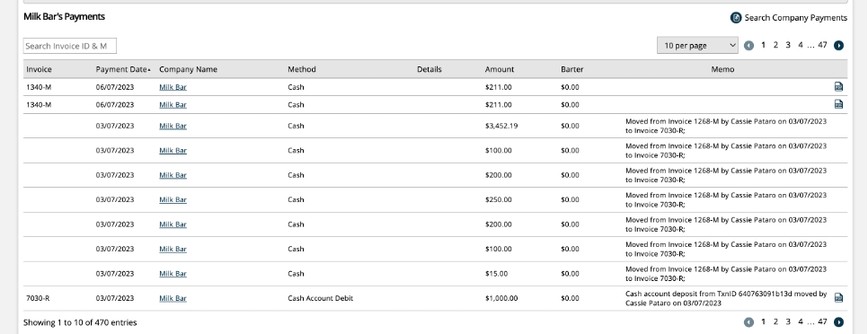Screen dimensions: 868x334
Task: Click Cash method in the $3,452.19 row
Action: [296, 126]
